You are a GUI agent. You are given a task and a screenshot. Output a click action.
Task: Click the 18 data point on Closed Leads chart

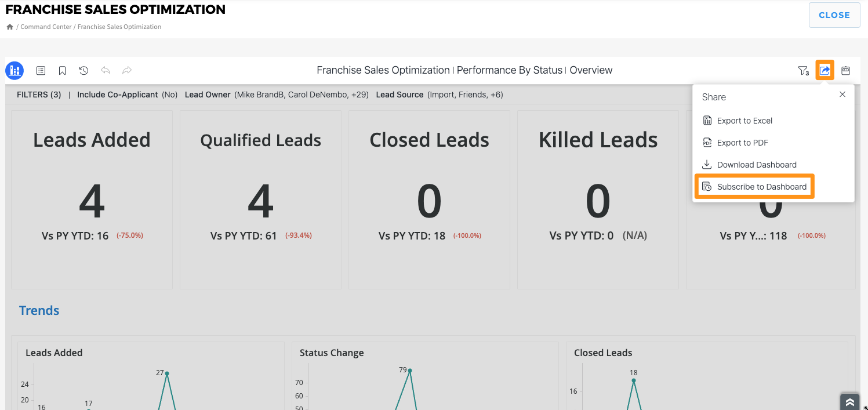tap(634, 381)
